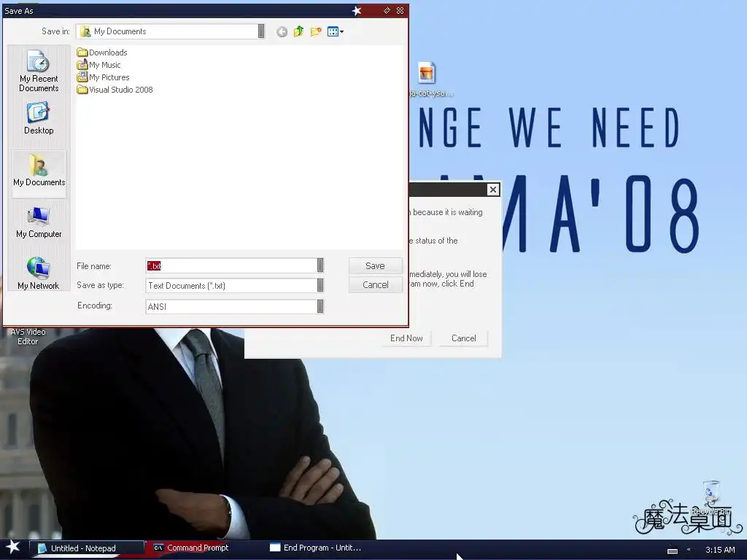Click the keyboard icon in system tray
Screen dimensions: 747x560
coord(673,551)
